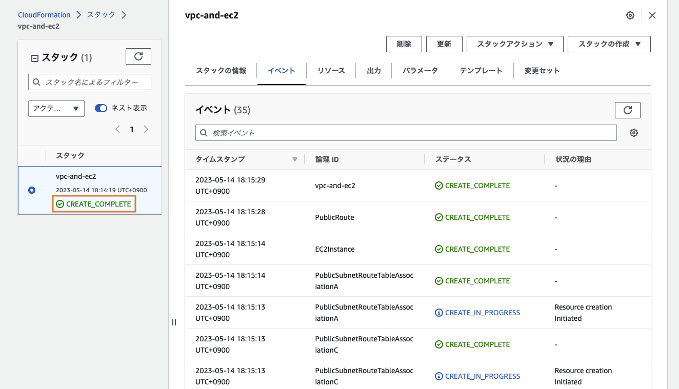The width and height of the screenshot is (679, 389).
Task: Refresh the stack list in sidebar
Action: pos(138,56)
